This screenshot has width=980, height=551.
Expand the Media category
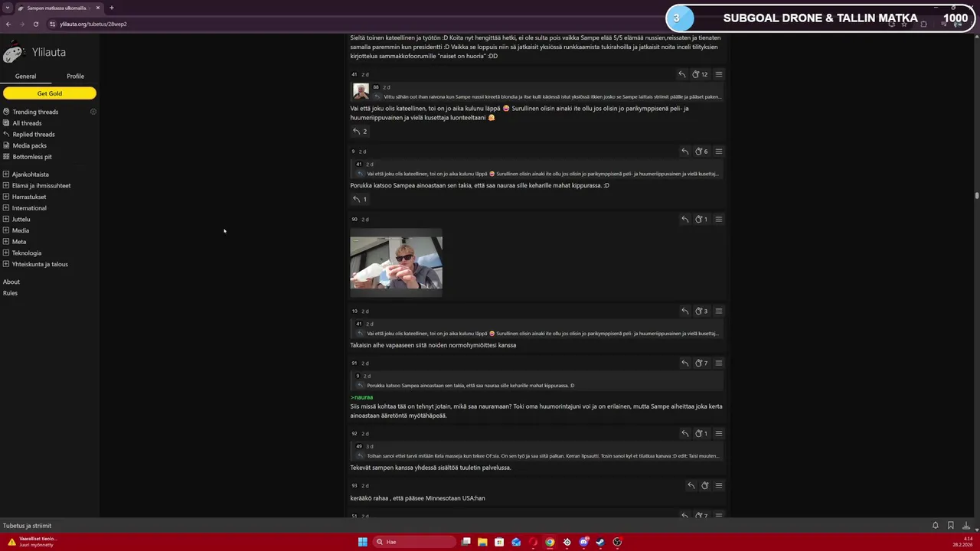[6, 230]
